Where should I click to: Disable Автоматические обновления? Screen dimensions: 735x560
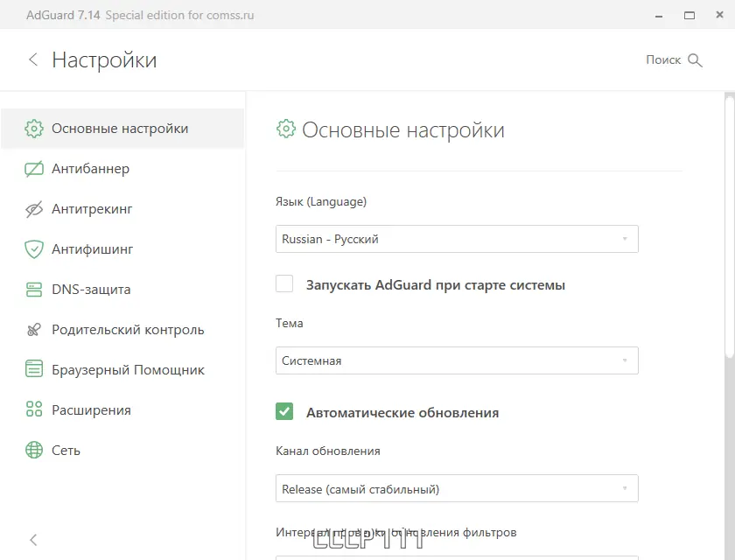click(x=284, y=412)
